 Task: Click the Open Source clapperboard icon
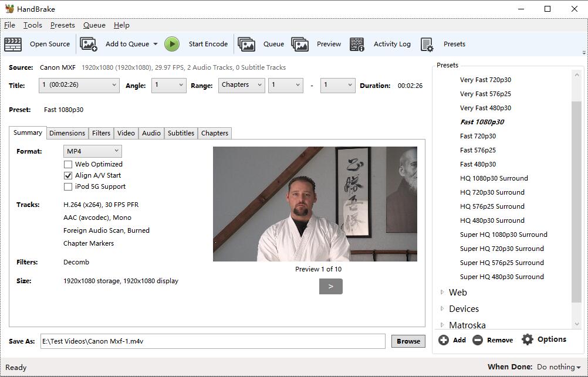(13, 44)
